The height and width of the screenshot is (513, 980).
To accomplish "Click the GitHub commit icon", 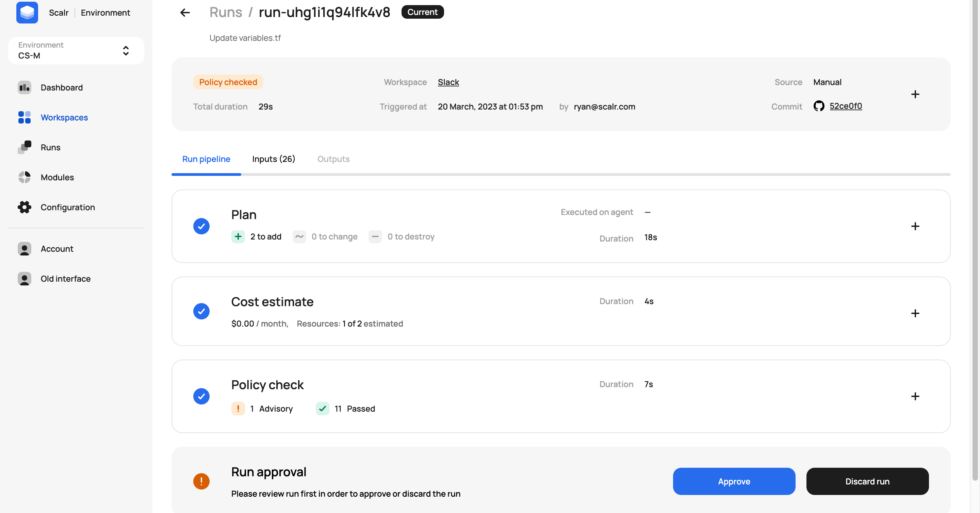I will click(819, 106).
